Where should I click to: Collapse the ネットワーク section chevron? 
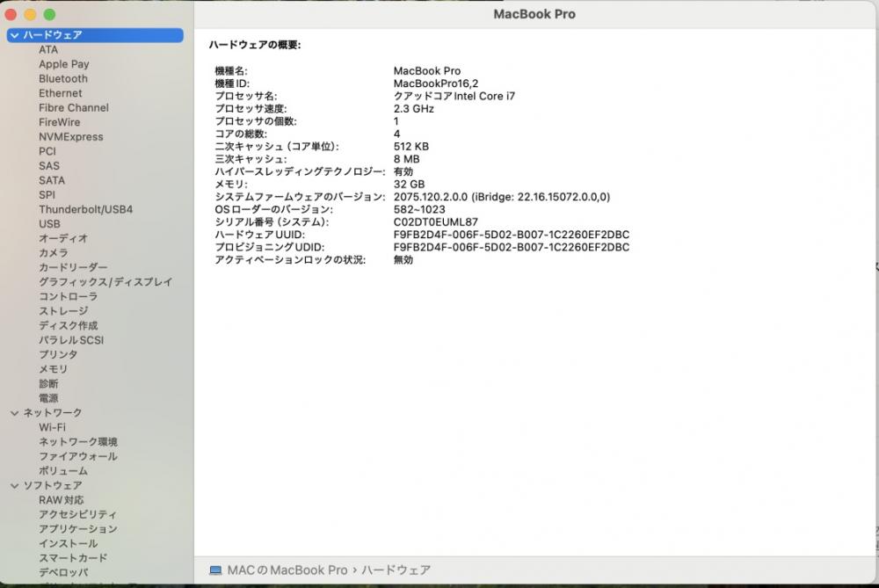coord(15,413)
